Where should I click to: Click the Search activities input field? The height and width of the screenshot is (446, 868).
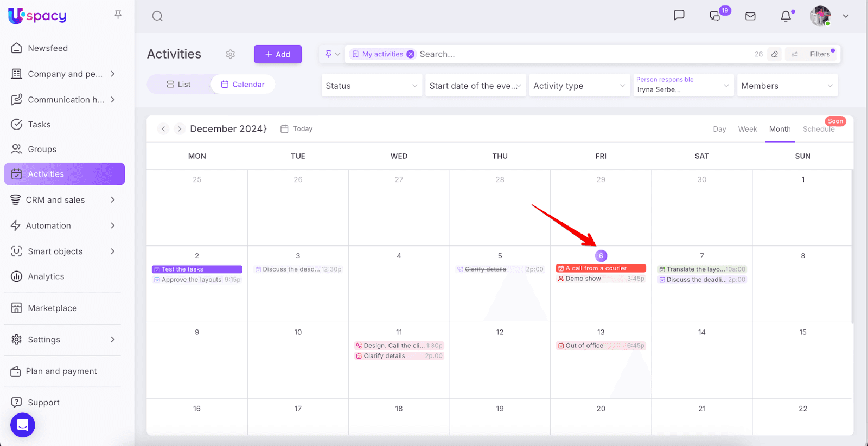580,54
